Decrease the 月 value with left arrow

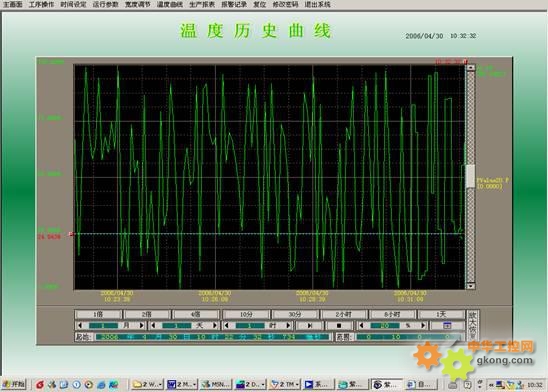(x=80, y=326)
